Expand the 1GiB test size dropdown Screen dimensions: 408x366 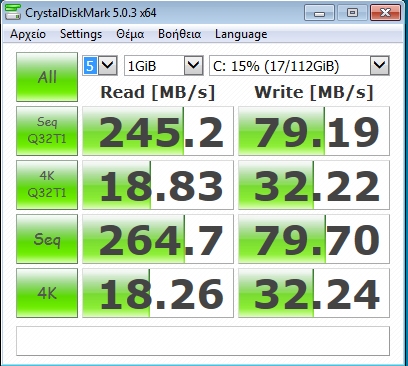pyautogui.click(x=164, y=65)
